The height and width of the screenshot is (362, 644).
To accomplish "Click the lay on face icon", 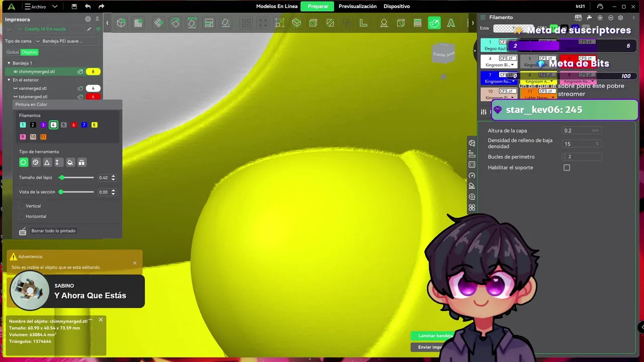I will pos(226,23).
